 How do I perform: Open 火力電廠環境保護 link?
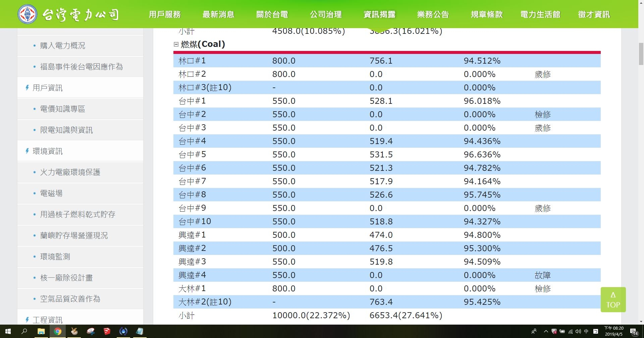pos(70,172)
